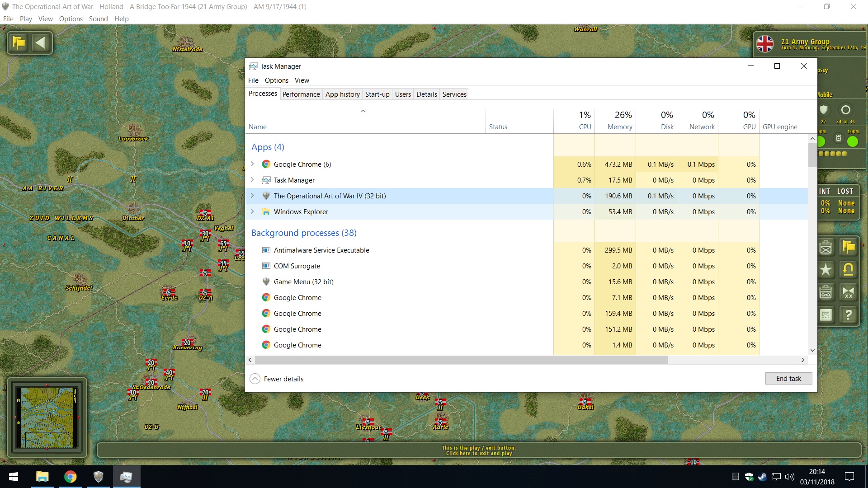
Task: Open the Users tab
Action: (x=403, y=94)
